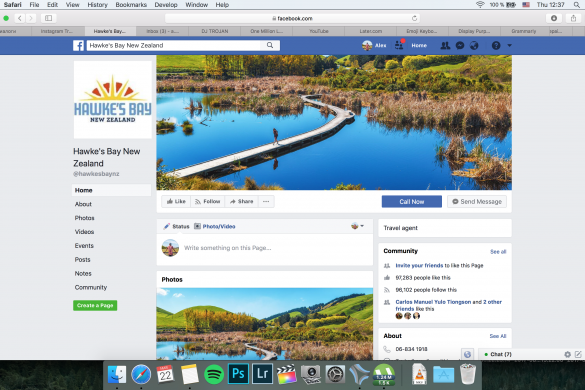Screen dimensions: 585x390
Task: Open the notifications globe icon
Action: [474, 46]
